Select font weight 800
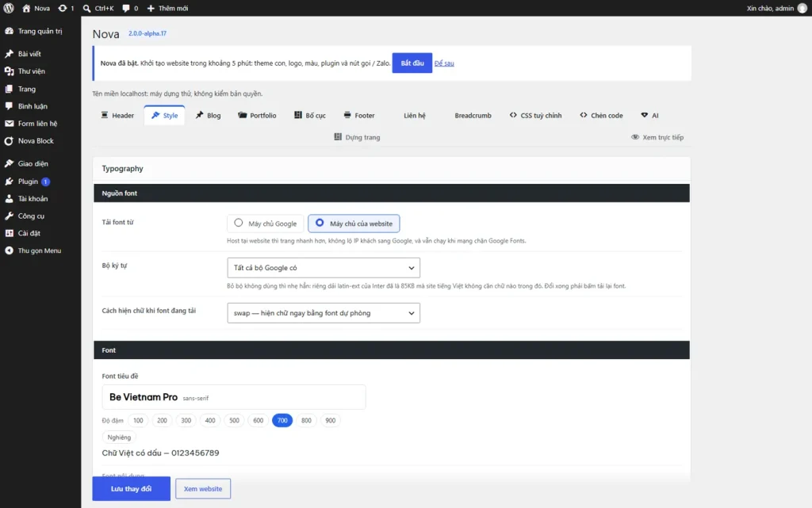Viewport: 812px width, 508px height. (x=306, y=421)
